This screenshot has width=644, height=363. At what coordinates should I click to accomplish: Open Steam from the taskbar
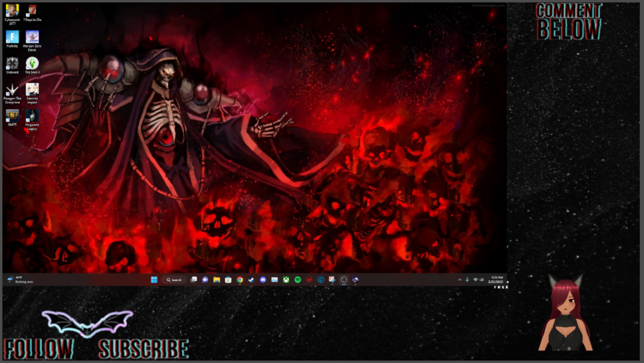coord(251,280)
